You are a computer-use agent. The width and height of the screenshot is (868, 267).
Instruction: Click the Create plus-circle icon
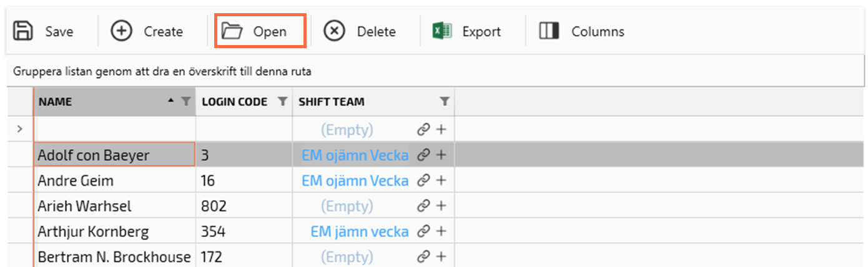pyautogui.click(x=121, y=31)
